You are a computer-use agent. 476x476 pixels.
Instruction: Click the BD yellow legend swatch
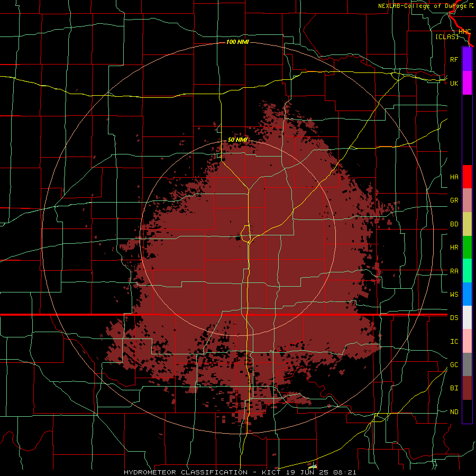(467, 224)
